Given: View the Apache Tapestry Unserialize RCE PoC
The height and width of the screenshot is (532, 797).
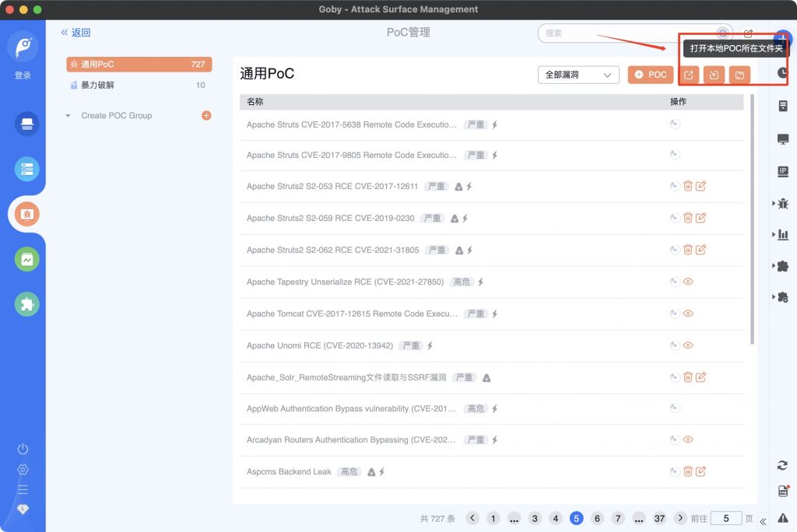Looking at the screenshot, I should pyautogui.click(x=688, y=282).
